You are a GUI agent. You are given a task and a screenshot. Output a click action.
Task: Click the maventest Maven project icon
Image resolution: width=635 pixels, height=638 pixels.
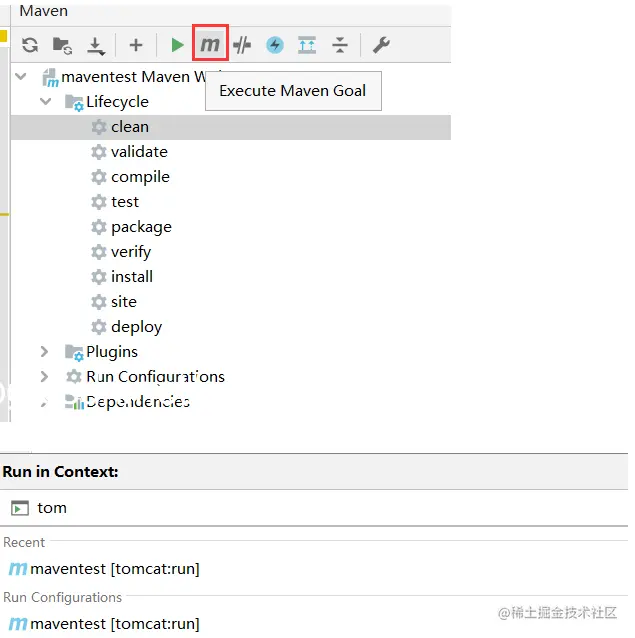51,77
